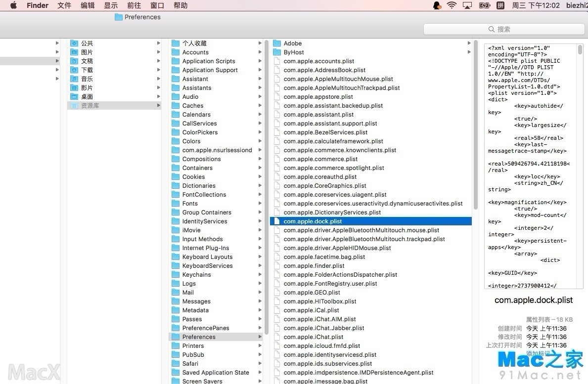This screenshot has height=384, width=588.
Task: Click the 图片 folder icon
Action: tap(74, 52)
